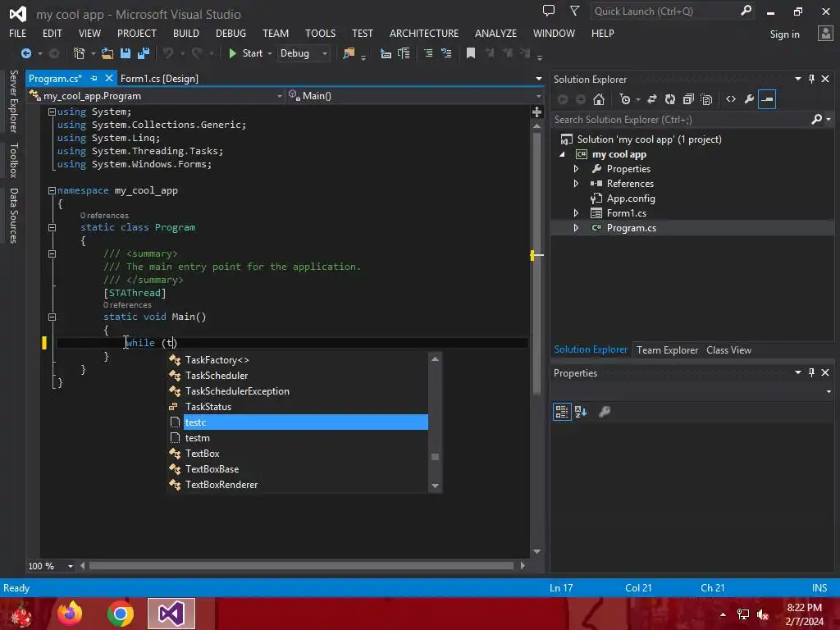Select App.config in Solution Explorer
840x630 pixels.
click(x=631, y=199)
